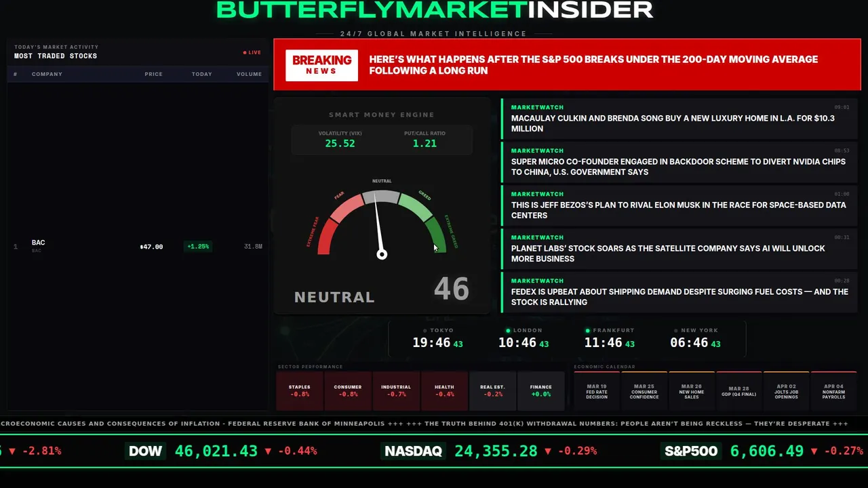Select the Consumer sector tile
This screenshot has width=868, height=488.
click(x=348, y=391)
